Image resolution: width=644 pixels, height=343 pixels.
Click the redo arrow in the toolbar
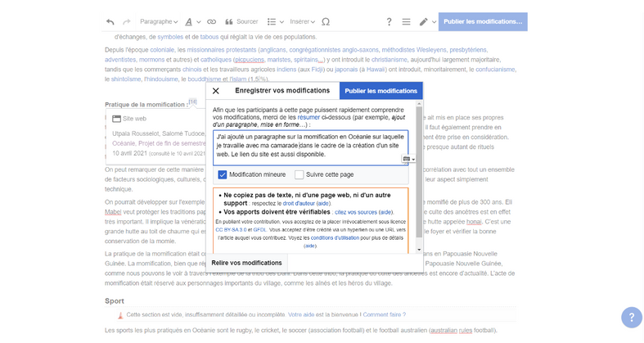click(x=127, y=22)
